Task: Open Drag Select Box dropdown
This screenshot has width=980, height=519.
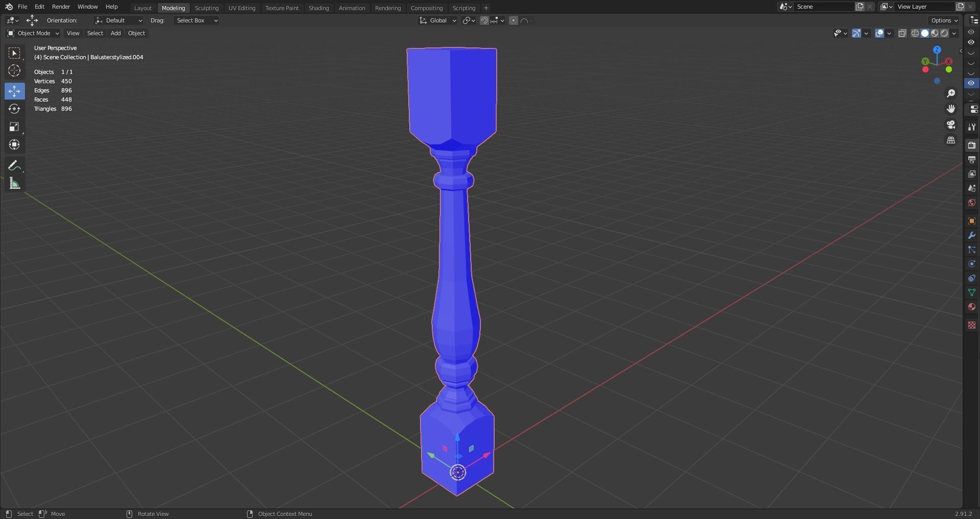Action: (197, 20)
